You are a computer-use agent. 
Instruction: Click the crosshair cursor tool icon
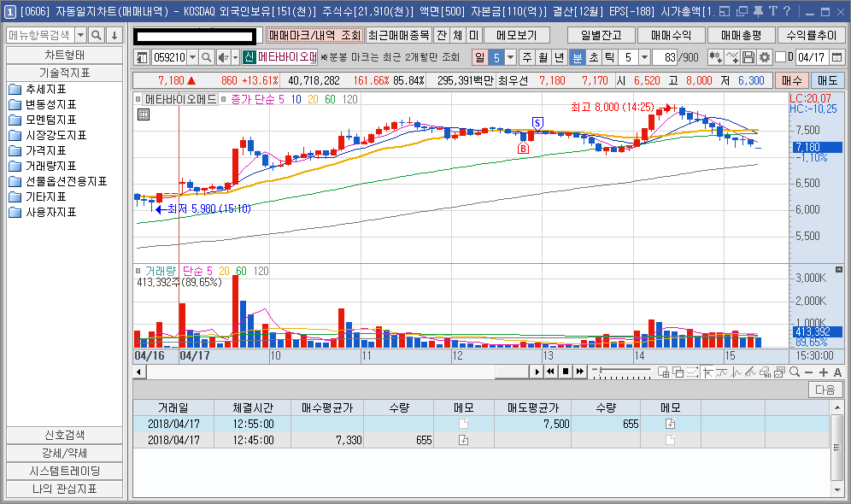tap(707, 372)
